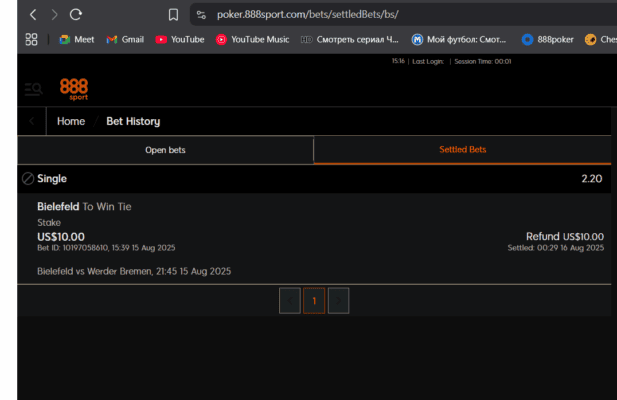This screenshot has width=617, height=400.
Task: Bookmark this page with the bookmark icon
Action: click(x=173, y=15)
